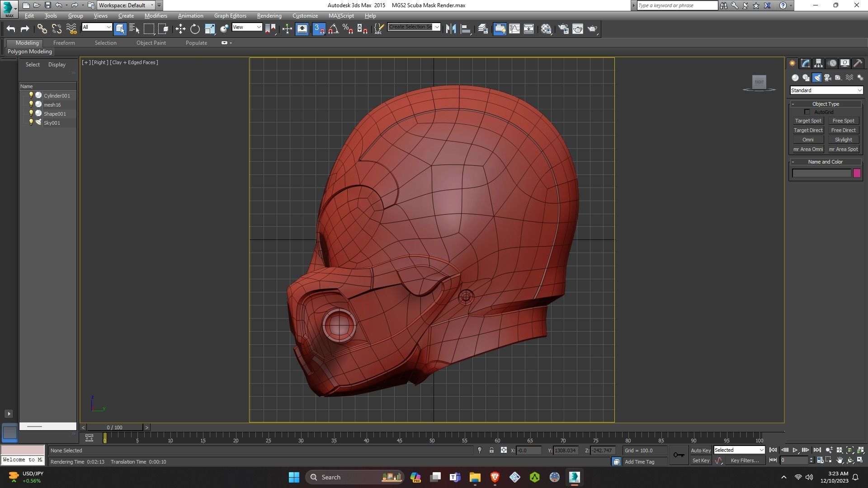Toggle Window/Crossing selection mode
Viewport: 868px width, 488px height.
pos(163,29)
